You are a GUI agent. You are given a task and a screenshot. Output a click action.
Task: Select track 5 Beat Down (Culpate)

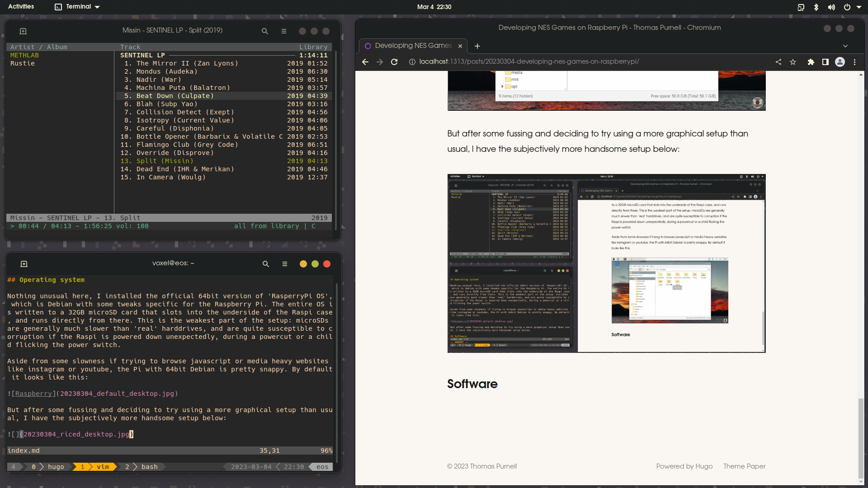[x=224, y=96]
